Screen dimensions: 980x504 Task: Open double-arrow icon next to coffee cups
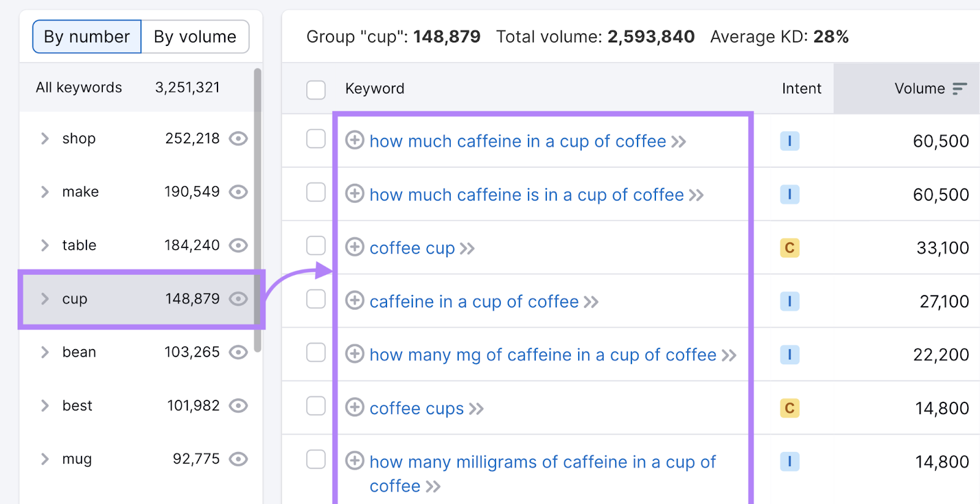click(x=477, y=408)
